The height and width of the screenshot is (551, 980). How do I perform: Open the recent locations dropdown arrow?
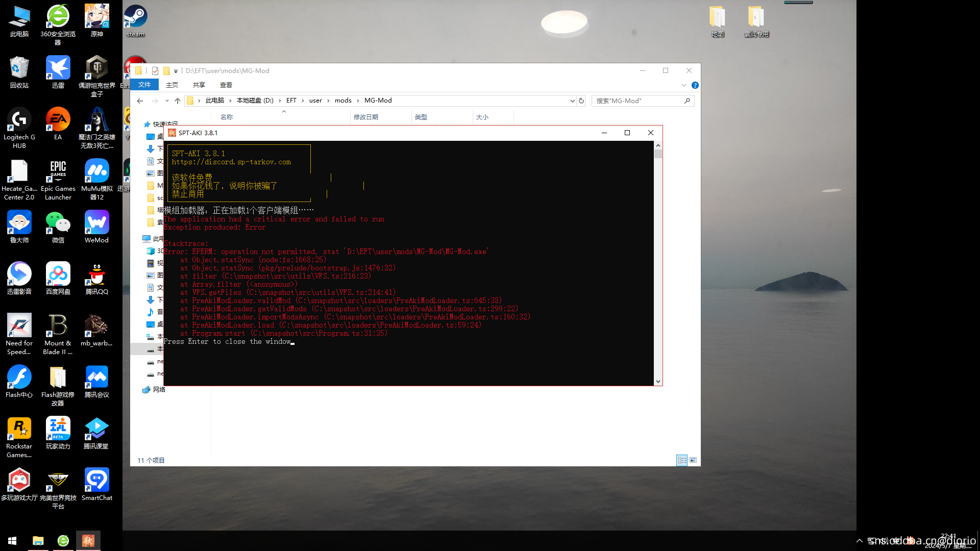coord(167,101)
